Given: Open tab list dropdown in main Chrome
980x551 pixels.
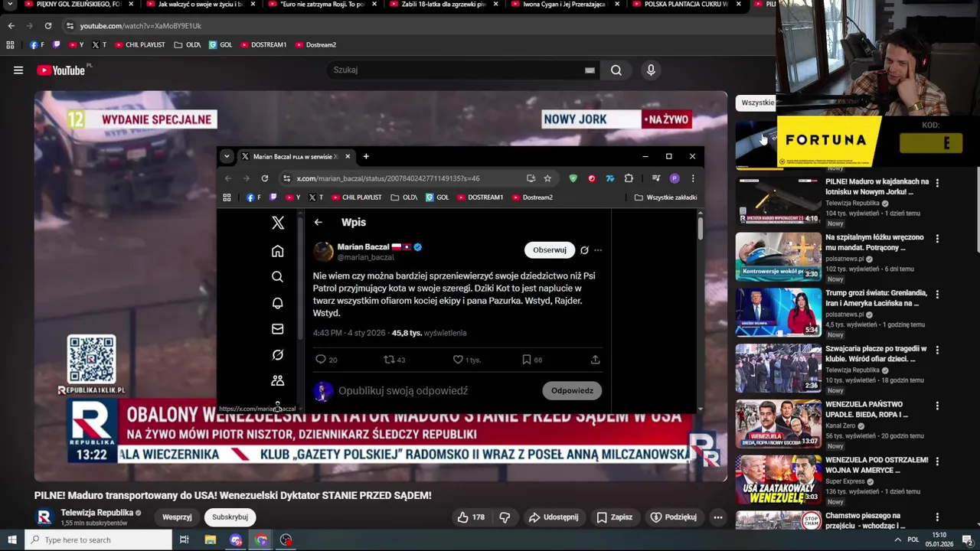Looking at the screenshot, I should [10, 5].
